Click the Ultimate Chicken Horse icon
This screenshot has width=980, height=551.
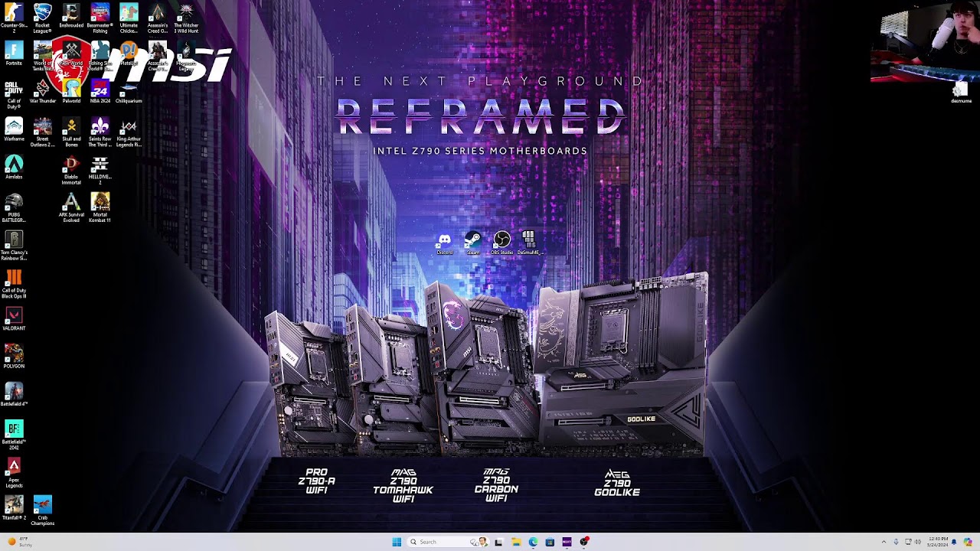(129, 18)
